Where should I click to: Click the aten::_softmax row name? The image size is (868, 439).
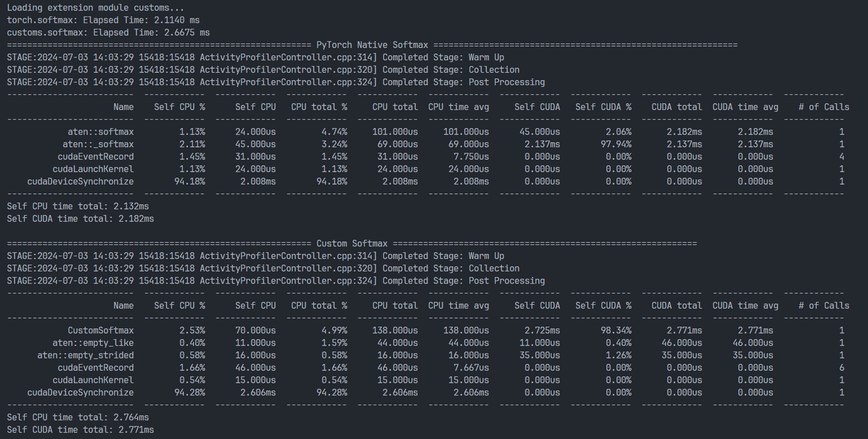tap(98, 144)
